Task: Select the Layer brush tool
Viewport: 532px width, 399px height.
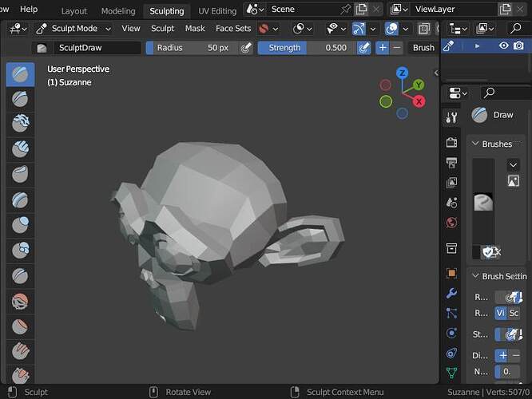Action: click(20, 200)
